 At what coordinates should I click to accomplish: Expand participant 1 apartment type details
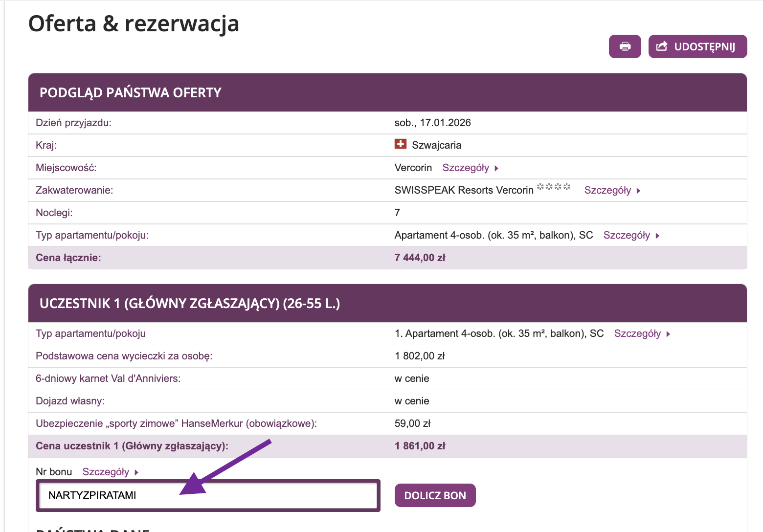638,333
